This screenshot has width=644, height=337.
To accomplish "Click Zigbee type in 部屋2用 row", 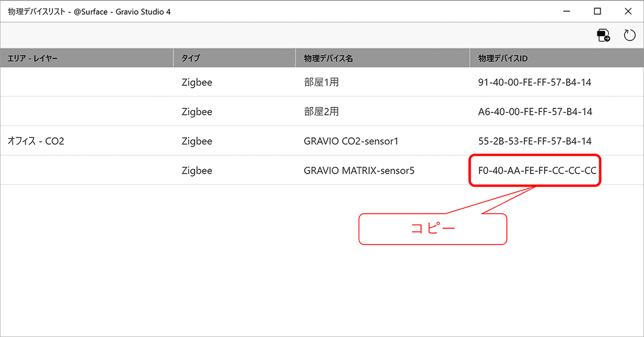I will pos(197,111).
